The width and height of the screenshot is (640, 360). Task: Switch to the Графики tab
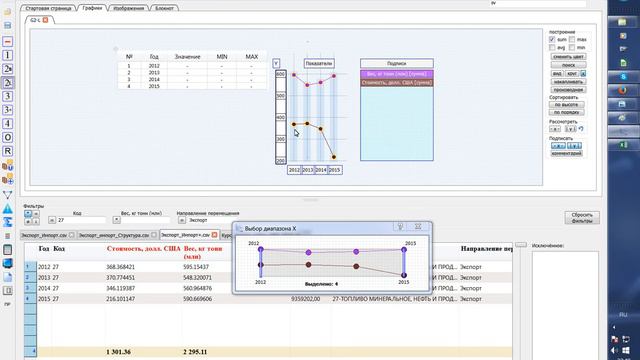[x=92, y=8]
